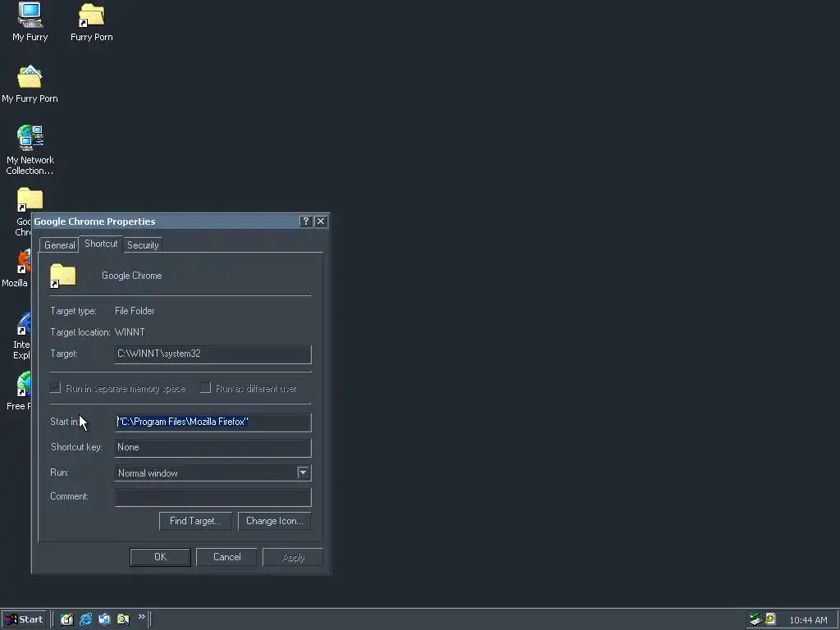This screenshot has width=840, height=630.
Task: Expand the Run window mode dropdown
Action: coord(304,472)
